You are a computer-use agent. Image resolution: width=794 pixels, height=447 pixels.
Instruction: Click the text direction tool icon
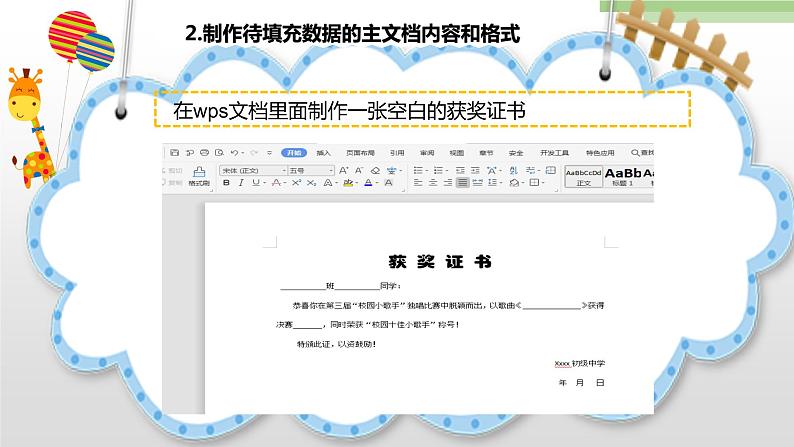coord(550,171)
